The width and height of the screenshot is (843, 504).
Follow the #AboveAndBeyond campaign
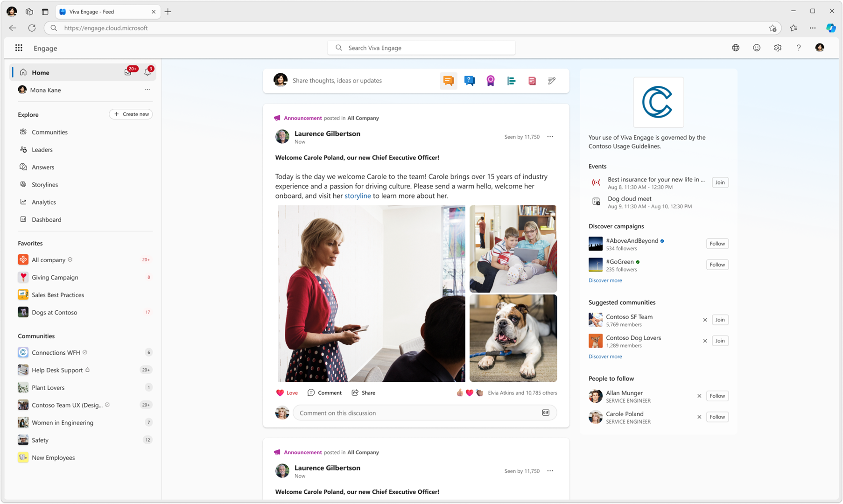[x=717, y=244]
